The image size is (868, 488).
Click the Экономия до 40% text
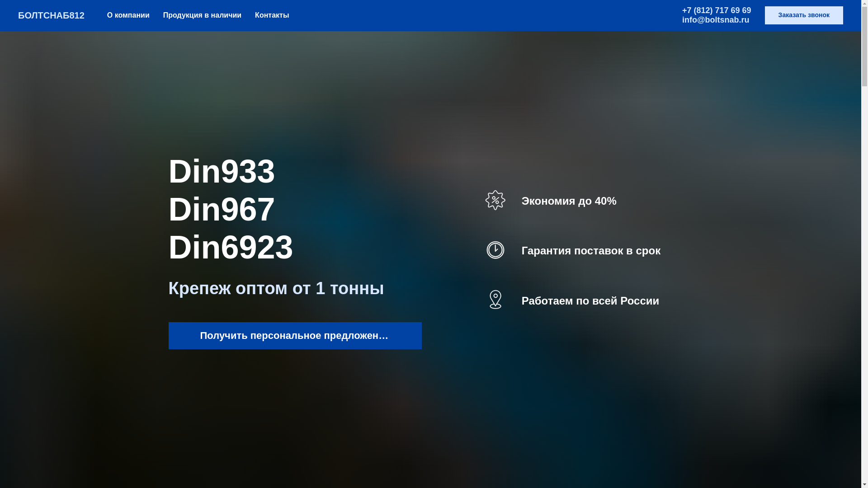click(569, 201)
